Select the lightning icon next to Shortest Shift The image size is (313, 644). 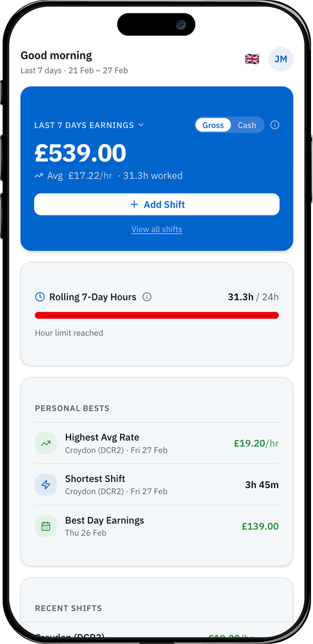tap(45, 485)
